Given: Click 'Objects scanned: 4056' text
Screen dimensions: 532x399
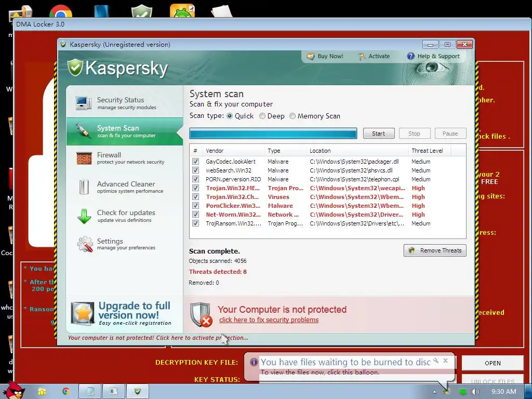Looking at the screenshot, I should [218, 261].
